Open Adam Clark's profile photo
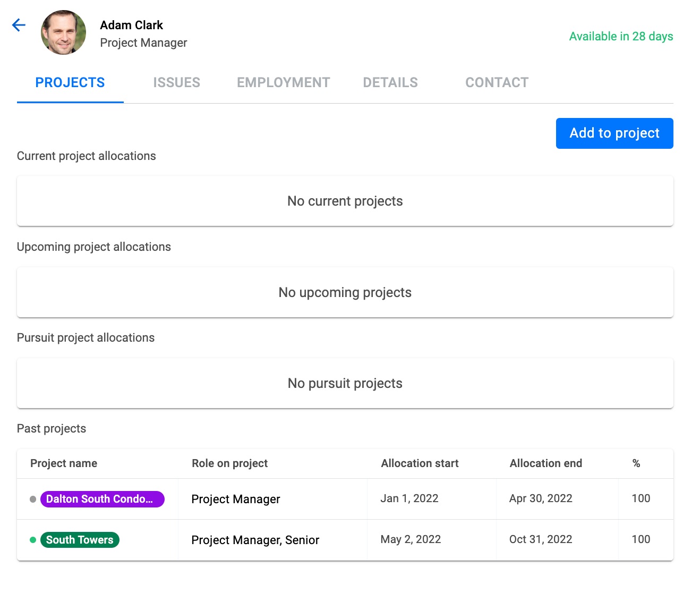The width and height of the screenshot is (700, 593). point(64,32)
